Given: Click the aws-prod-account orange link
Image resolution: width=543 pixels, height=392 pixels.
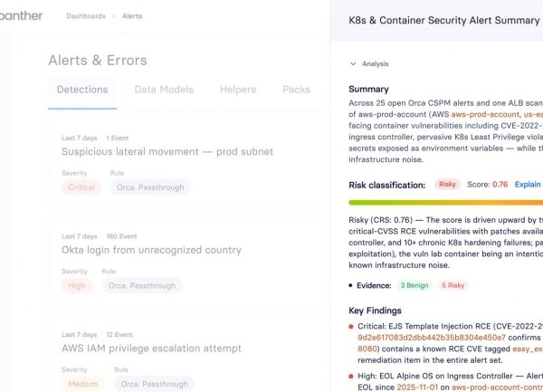Looking at the screenshot, I should pyautogui.click(x=485, y=114).
